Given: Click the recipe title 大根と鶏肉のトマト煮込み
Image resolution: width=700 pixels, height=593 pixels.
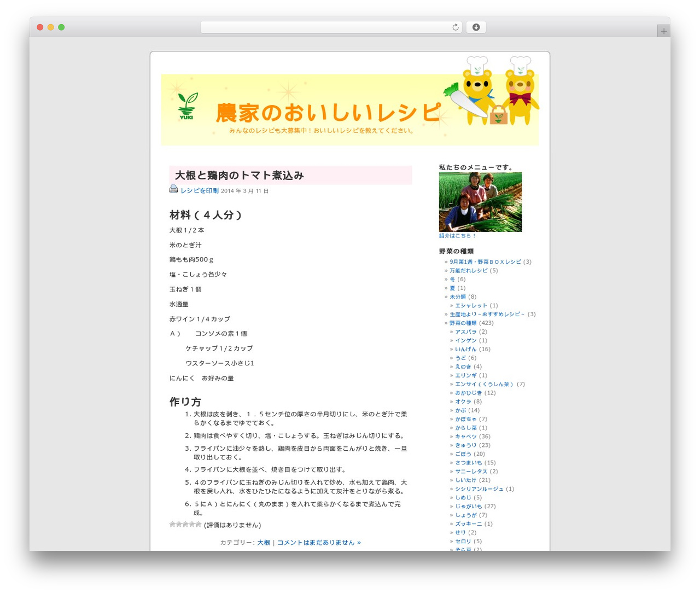Looking at the screenshot, I should [239, 176].
